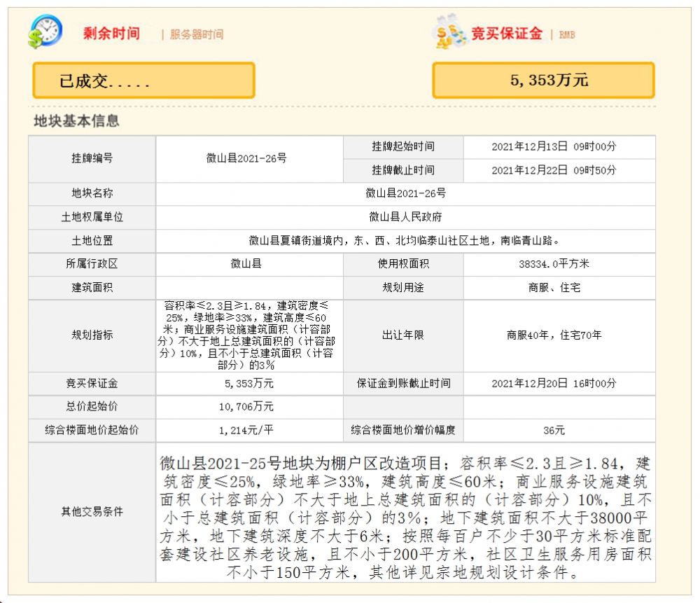Click the 所属行政区 label

(92, 264)
